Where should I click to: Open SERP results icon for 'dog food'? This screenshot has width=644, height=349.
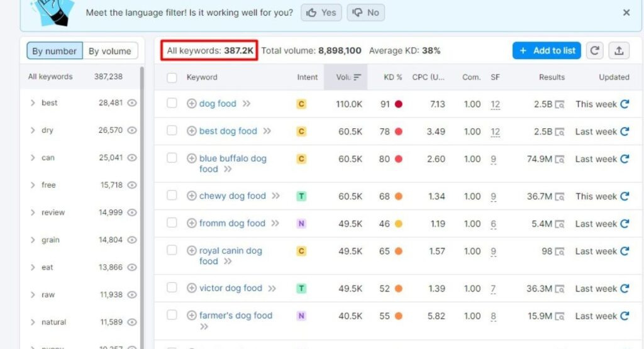[x=559, y=104]
